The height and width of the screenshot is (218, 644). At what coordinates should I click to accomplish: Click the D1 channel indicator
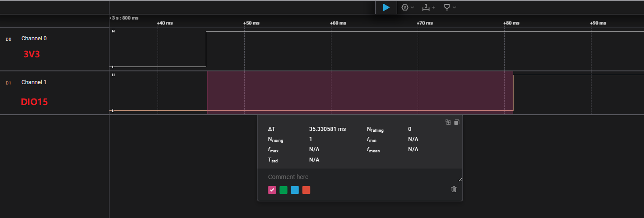coord(8,83)
